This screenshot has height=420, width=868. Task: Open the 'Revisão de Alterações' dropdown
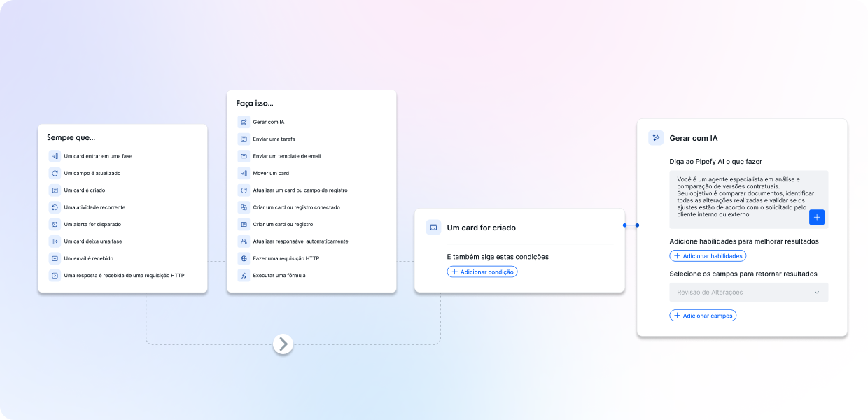point(748,293)
